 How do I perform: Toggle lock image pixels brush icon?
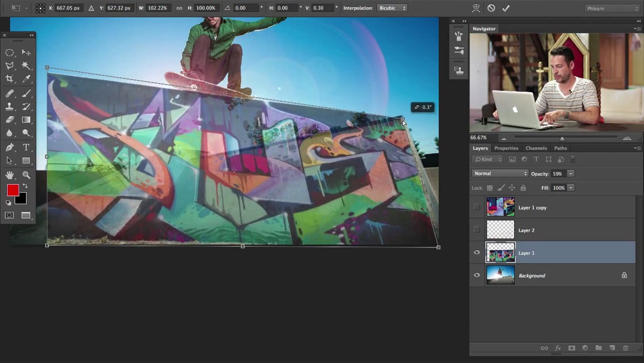tap(501, 188)
